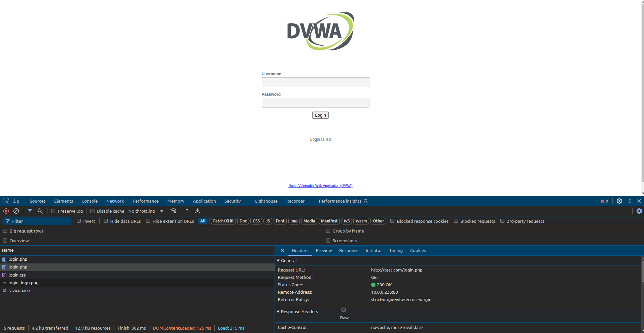Open the Performance tab
644x333 pixels.
[x=146, y=201]
